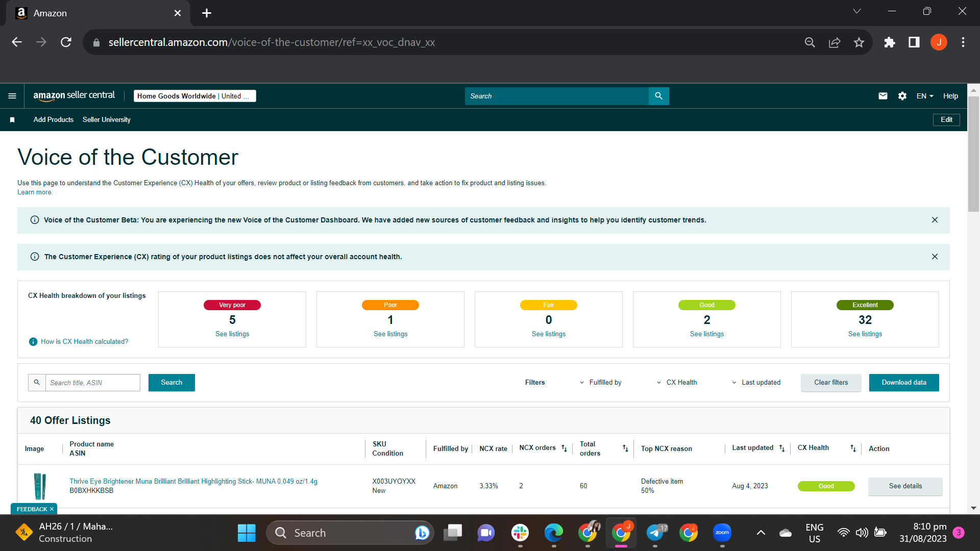This screenshot has width=980, height=551.
Task: Click the Clear filters button
Action: click(x=831, y=383)
